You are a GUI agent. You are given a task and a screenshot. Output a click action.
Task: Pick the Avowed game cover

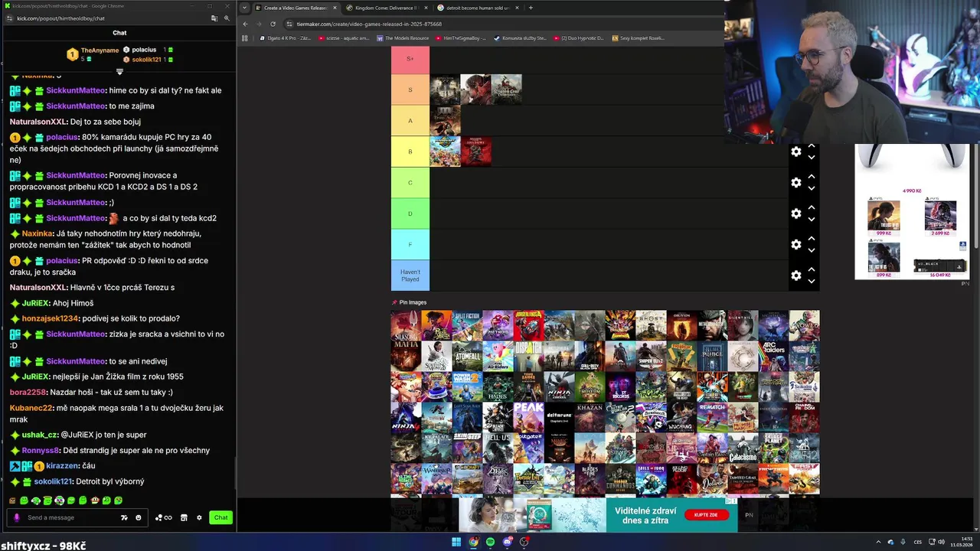(x=804, y=325)
